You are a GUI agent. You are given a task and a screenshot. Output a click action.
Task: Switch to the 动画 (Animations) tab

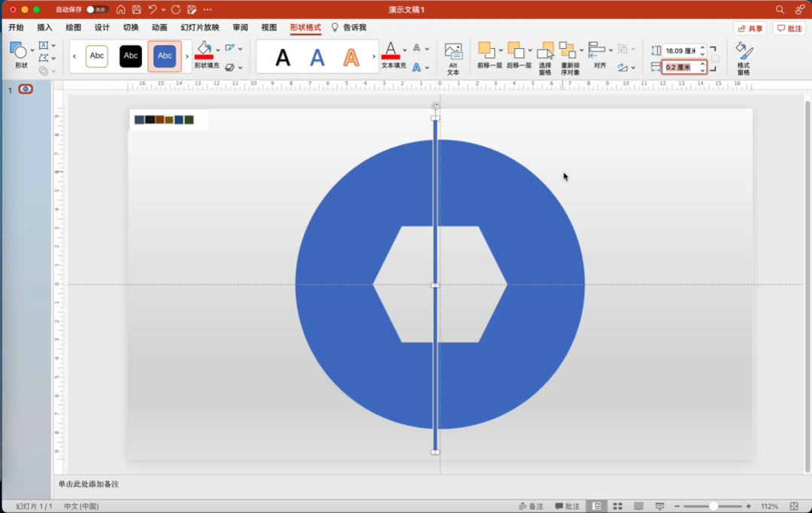pos(159,28)
